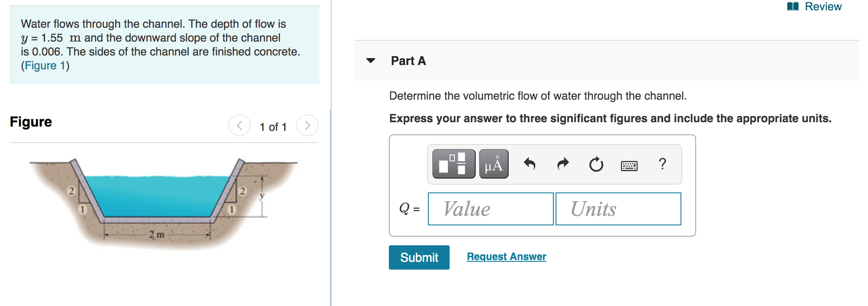Undo the last answer input

pyautogui.click(x=530, y=164)
